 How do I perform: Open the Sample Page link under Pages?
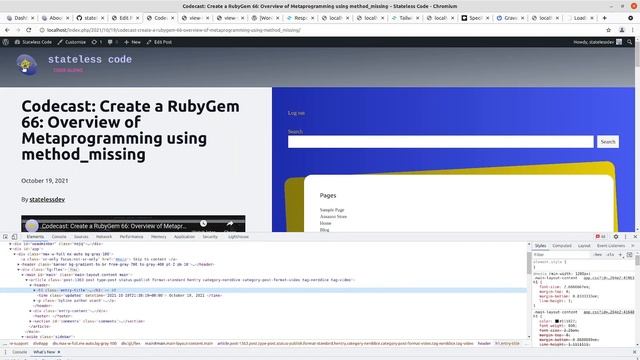[332, 210]
